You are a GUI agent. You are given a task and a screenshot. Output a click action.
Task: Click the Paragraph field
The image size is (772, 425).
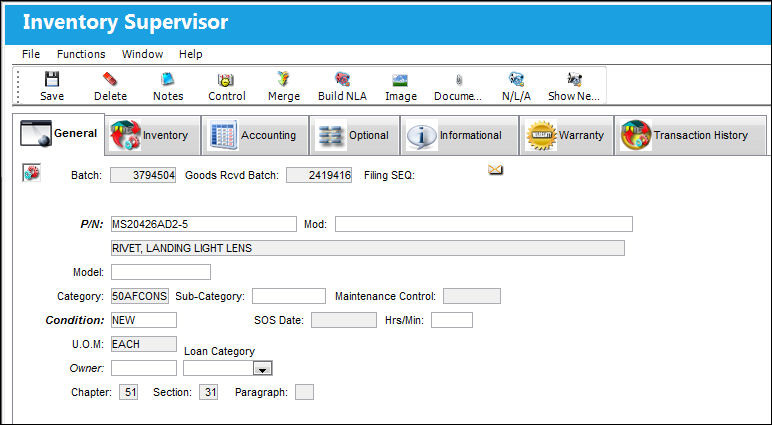pyautogui.click(x=304, y=392)
